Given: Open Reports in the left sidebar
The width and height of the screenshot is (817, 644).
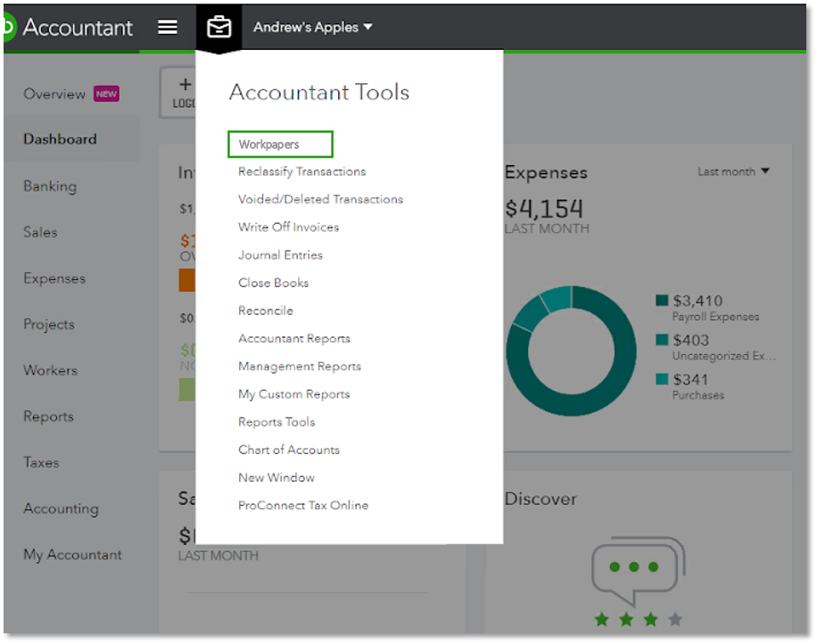Looking at the screenshot, I should click(x=48, y=417).
